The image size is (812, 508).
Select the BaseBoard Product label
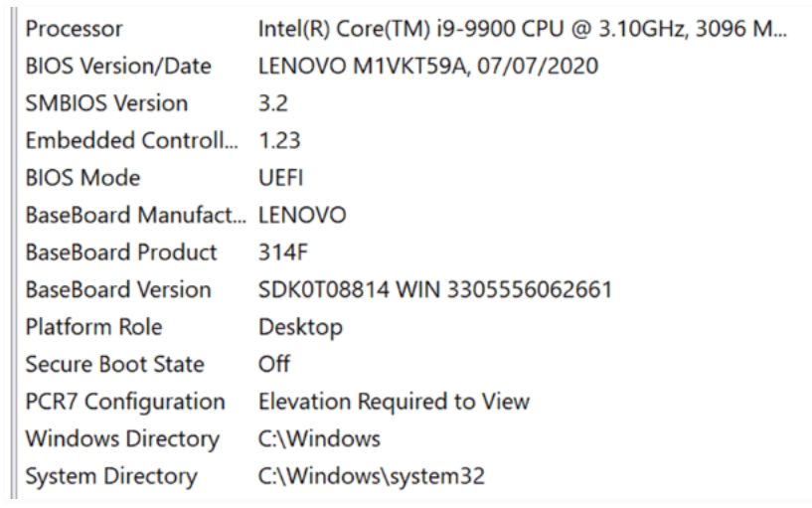click(121, 253)
